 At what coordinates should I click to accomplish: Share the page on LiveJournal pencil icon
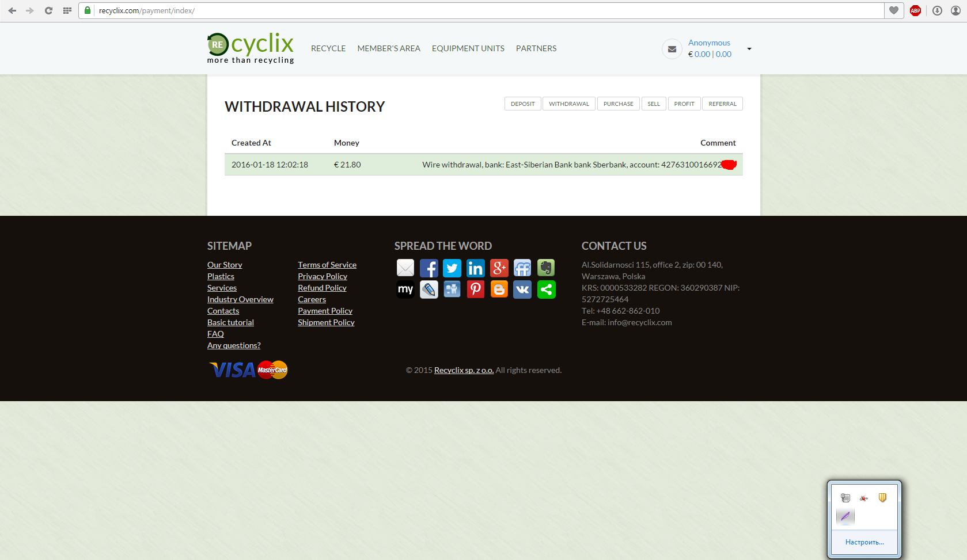pos(429,289)
